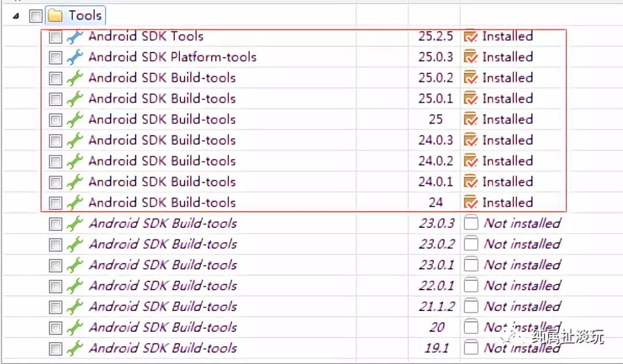Check Build-tools 23.0.3 checkbox
Image resolution: width=623 pixels, height=364 pixels.
(x=55, y=224)
